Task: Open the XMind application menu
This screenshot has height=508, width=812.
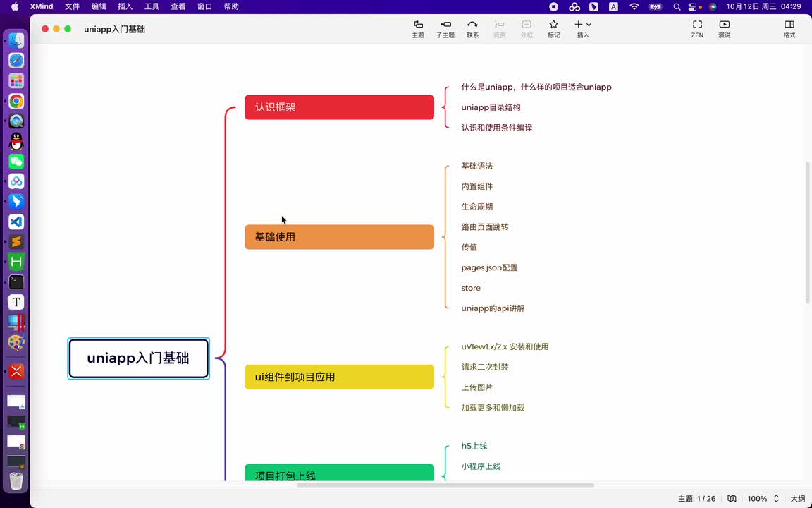Action: 42,7
